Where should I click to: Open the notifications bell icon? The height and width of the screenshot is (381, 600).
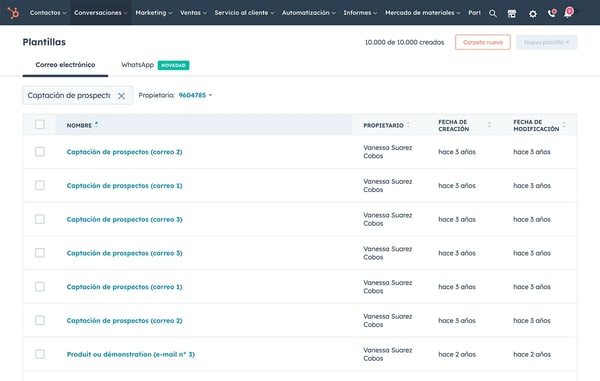[x=568, y=13]
